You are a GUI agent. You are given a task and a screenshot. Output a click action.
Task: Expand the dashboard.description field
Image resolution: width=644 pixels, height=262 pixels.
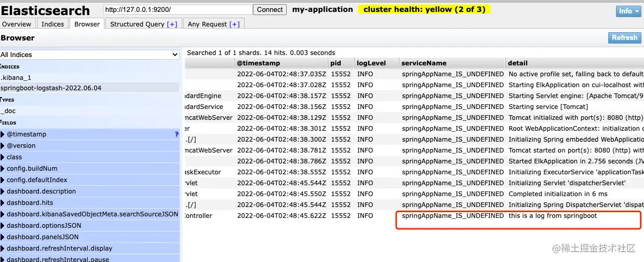[3, 191]
